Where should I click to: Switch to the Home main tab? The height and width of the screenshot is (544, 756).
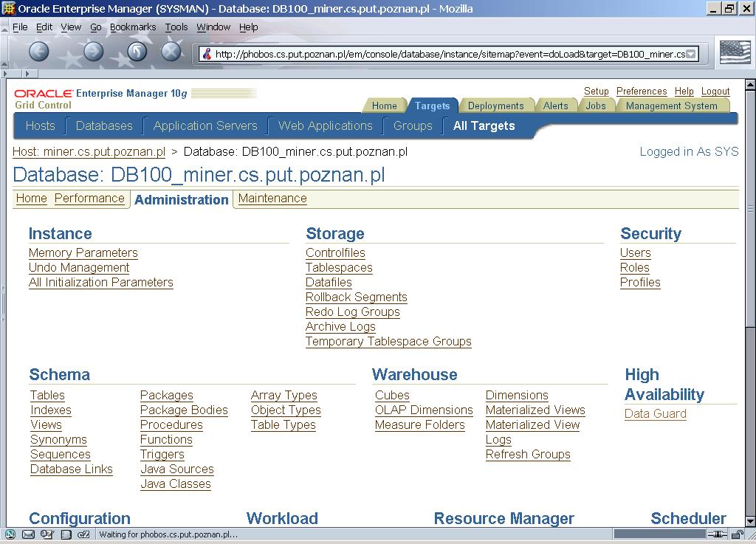384,106
